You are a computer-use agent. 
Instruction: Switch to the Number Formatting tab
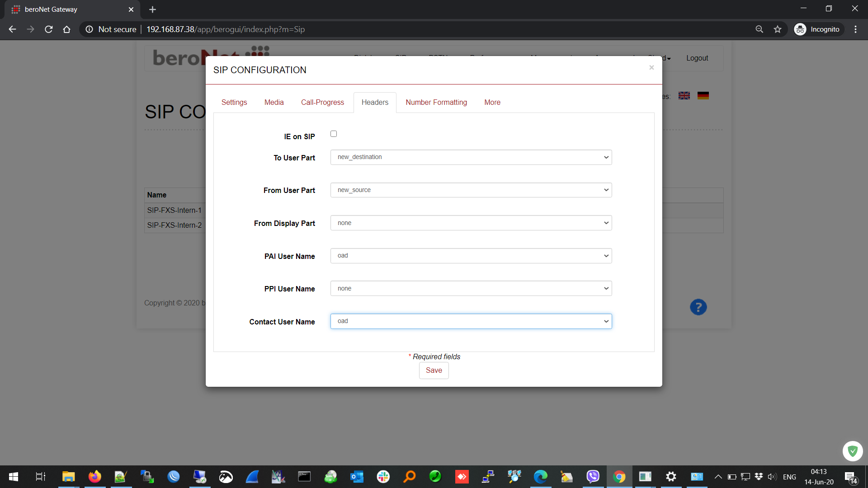point(436,103)
